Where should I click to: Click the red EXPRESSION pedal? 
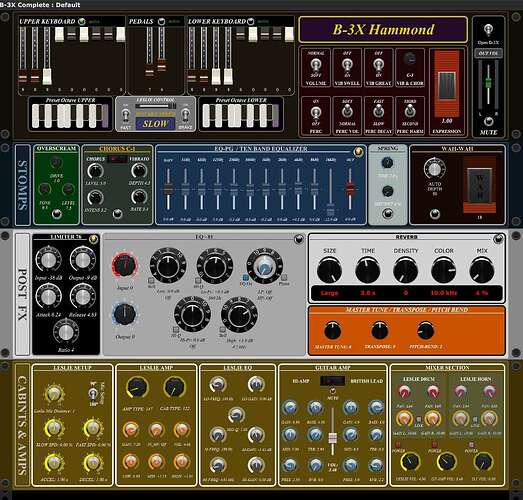click(446, 83)
